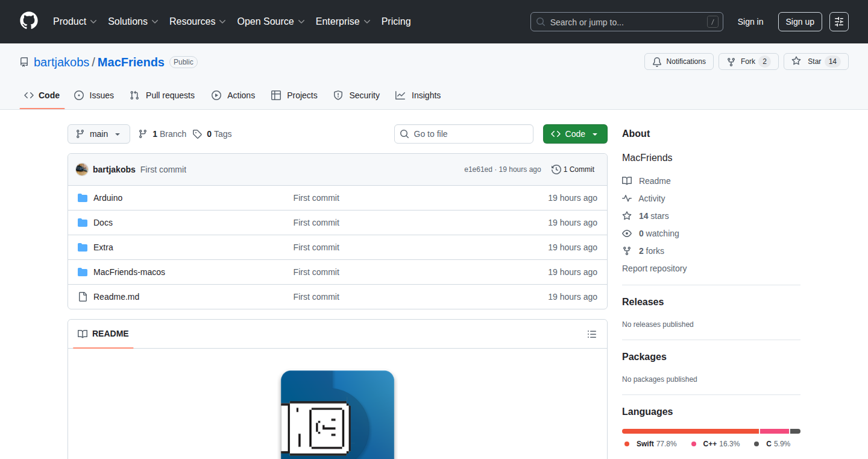Click the Notifications button
The height and width of the screenshot is (459, 868).
click(679, 62)
